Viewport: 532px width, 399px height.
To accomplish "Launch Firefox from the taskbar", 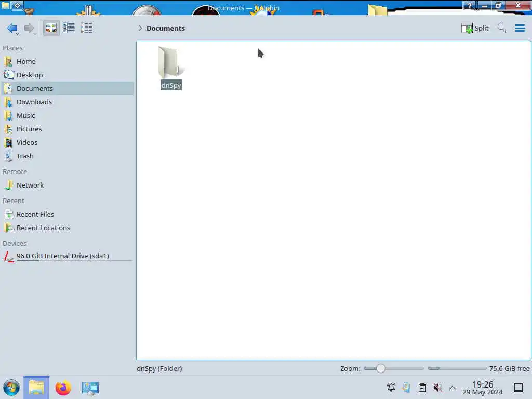I will (63, 388).
